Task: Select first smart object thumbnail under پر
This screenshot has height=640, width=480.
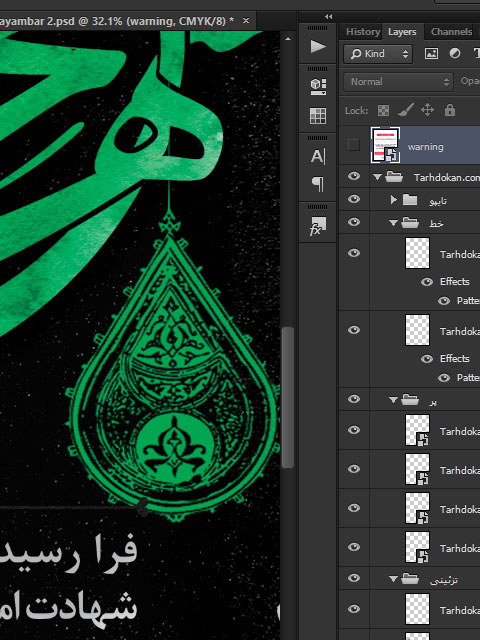Action: [x=417, y=430]
